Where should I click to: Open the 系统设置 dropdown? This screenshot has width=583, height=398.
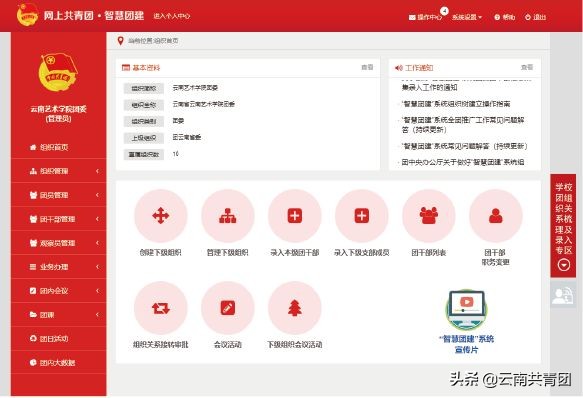point(467,17)
